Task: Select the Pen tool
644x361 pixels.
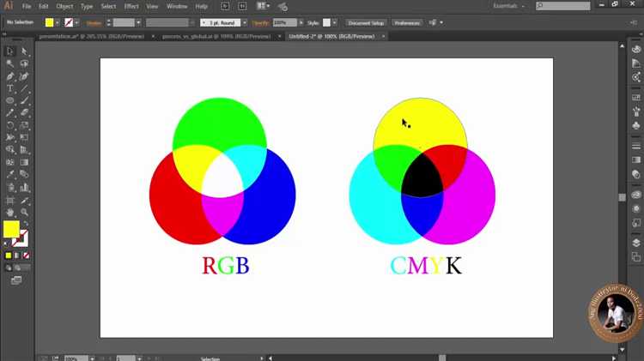Action: [x=9, y=76]
